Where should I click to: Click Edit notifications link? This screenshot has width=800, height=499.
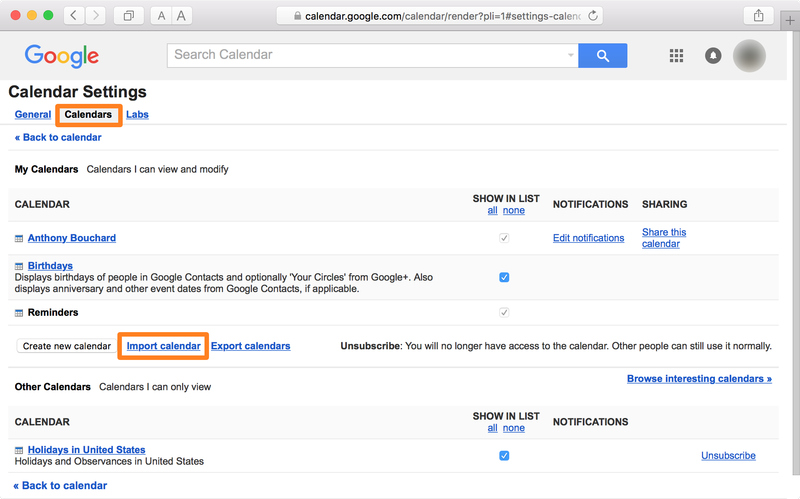click(588, 238)
